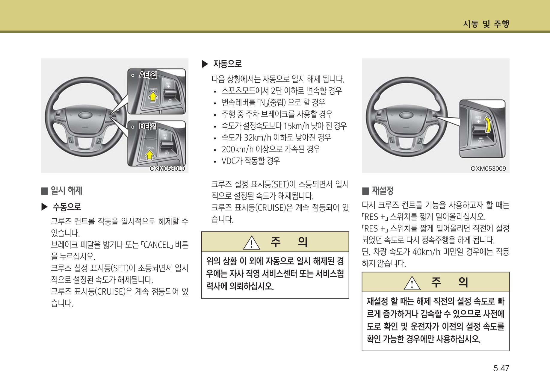Click page number 5-47
This screenshot has width=550, height=392.
coord(501,368)
